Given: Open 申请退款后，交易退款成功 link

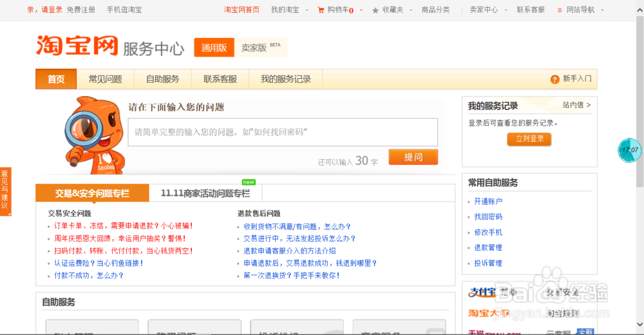Looking at the screenshot, I should (x=310, y=263).
